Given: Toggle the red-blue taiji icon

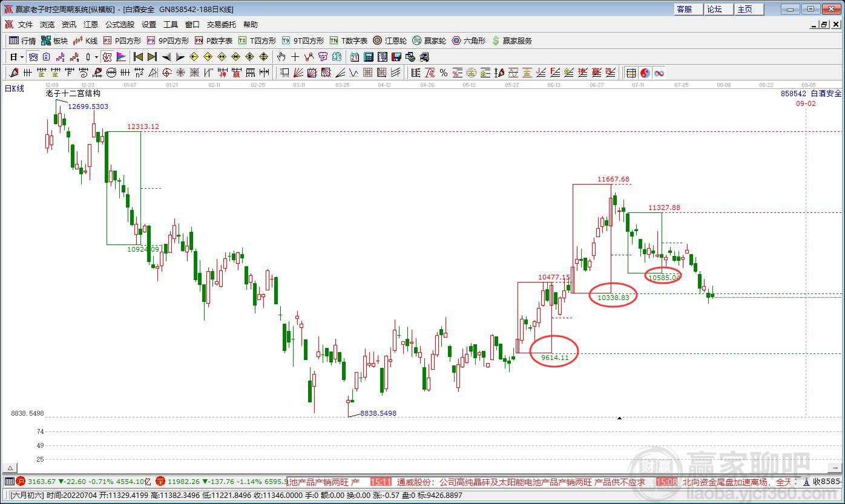Looking at the screenshot, I should pyautogui.click(x=645, y=73).
